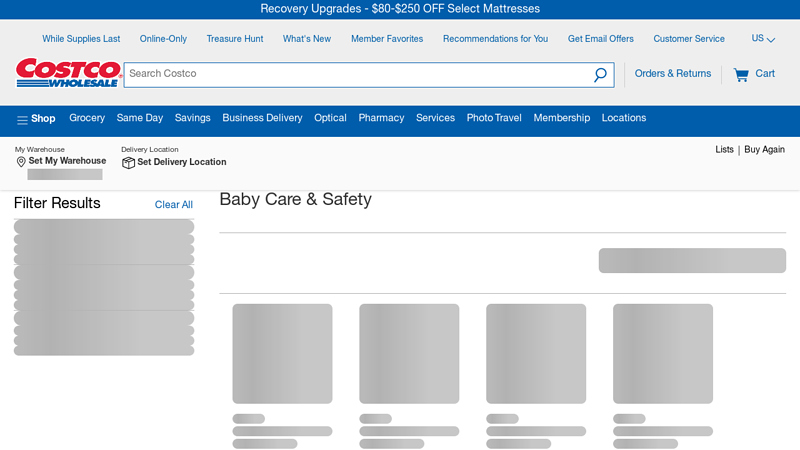Go to Travel section
The height and width of the screenshot is (450, 800).
coord(508,118)
